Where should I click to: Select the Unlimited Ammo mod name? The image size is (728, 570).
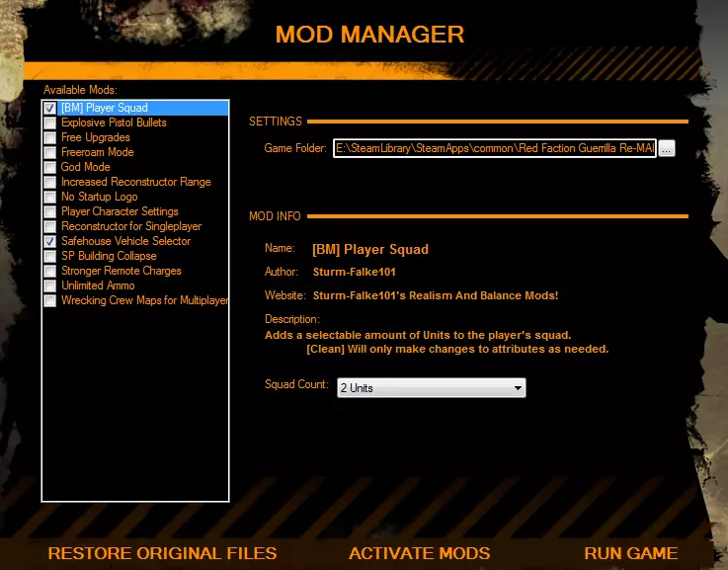[x=98, y=285]
